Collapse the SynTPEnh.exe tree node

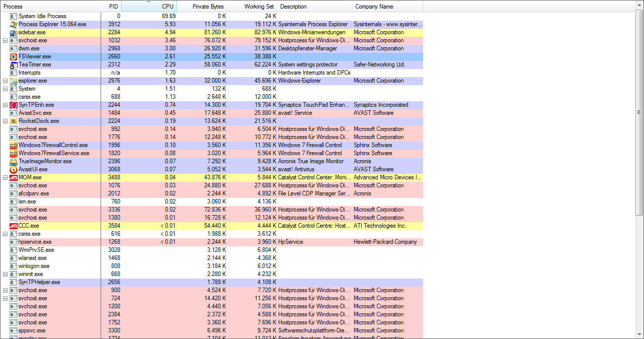point(5,105)
